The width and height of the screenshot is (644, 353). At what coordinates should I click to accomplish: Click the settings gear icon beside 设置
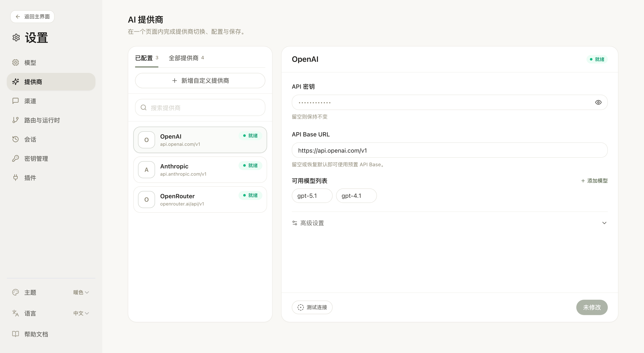click(x=16, y=38)
